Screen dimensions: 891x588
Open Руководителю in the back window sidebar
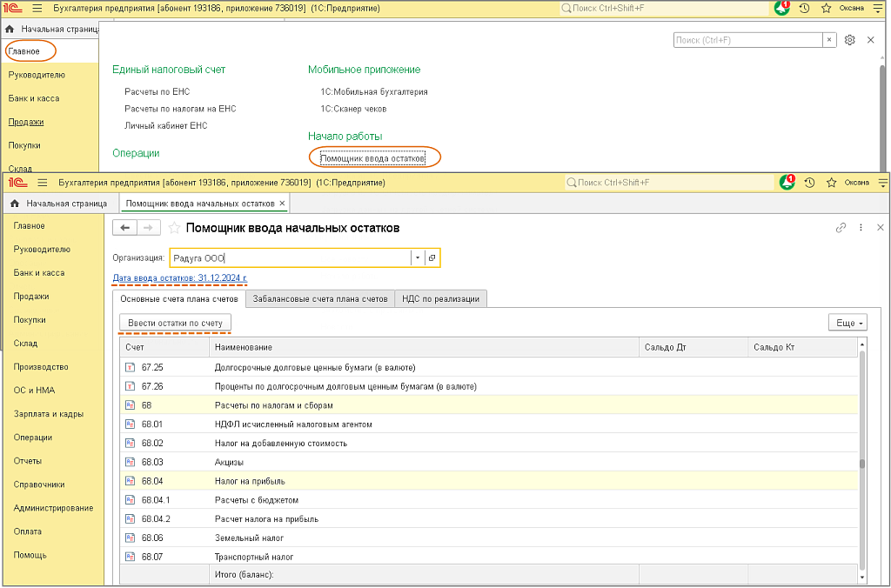(x=37, y=75)
